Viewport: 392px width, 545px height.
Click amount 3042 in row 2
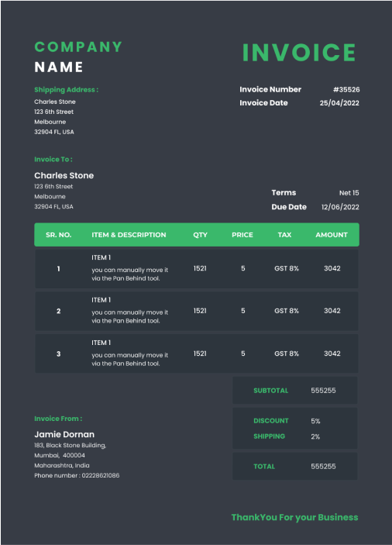pyautogui.click(x=332, y=311)
